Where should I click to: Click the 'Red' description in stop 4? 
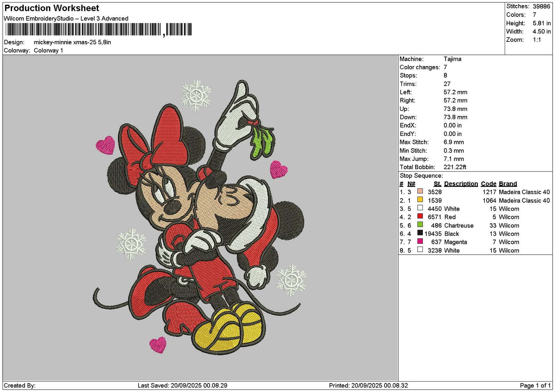pos(450,217)
